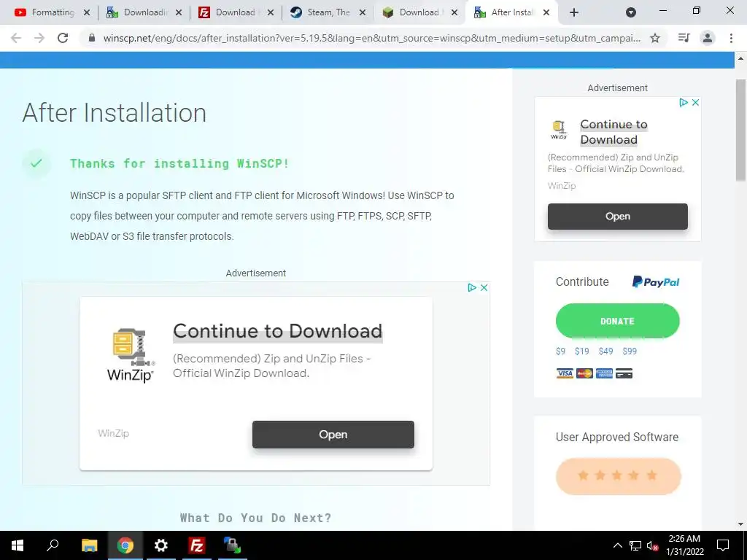747x560 pixels.
Task: Open the center WinZip ad's AdChoices info
Action: [x=472, y=287]
